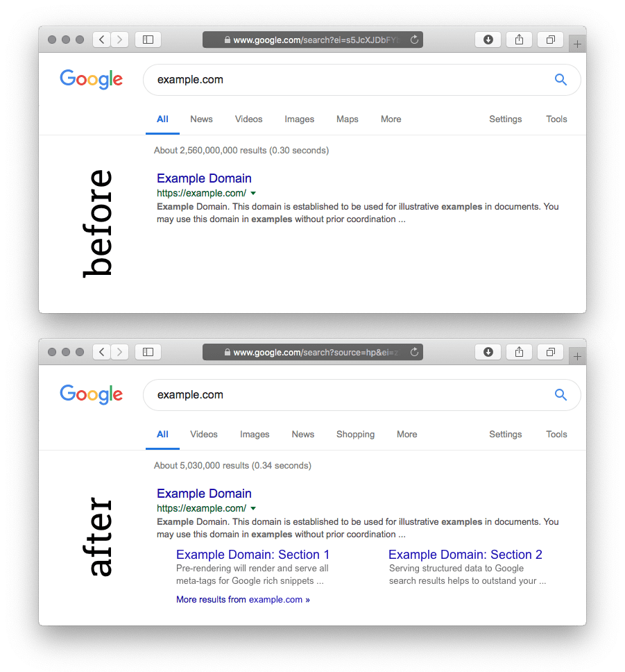Open the Example Domain search result
Image resolution: width=625 pixels, height=672 pixels.
[203, 178]
